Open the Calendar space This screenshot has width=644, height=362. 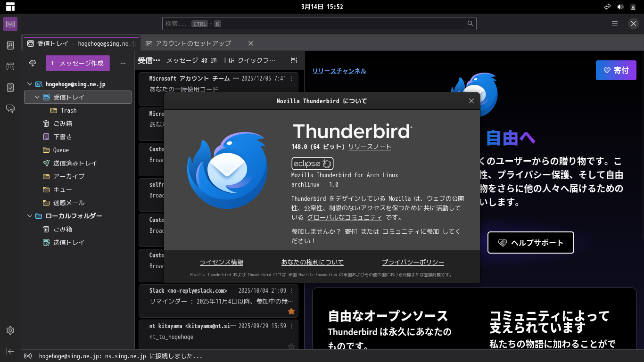click(x=10, y=66)
